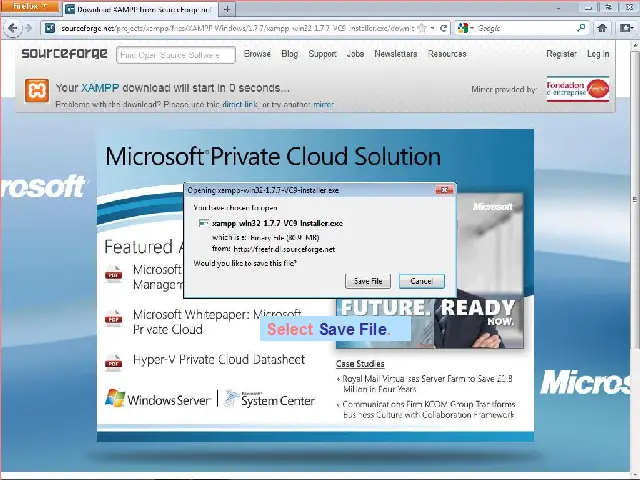Click the page vertical scrollbar
This screenshot has width=640, height=480.
(635, 198)
